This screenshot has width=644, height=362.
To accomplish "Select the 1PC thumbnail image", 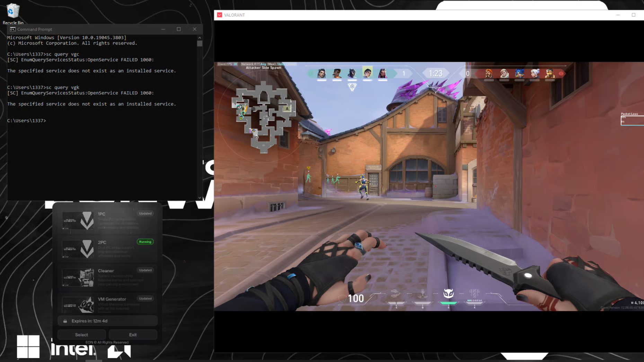I will click(x=78, y=220).
